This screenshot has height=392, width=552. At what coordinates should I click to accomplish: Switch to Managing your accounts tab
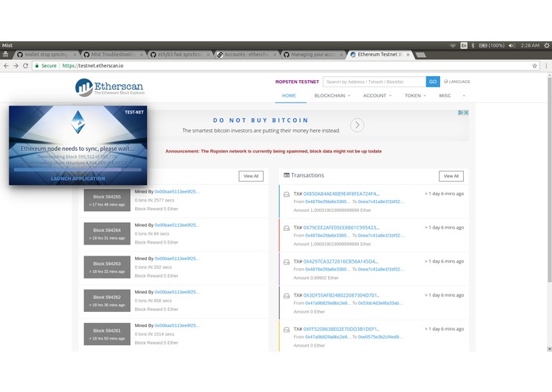point(313,55)
